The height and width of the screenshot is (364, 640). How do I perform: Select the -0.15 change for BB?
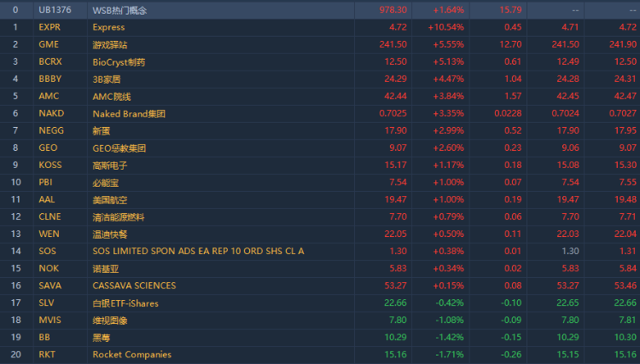[511, 337]
